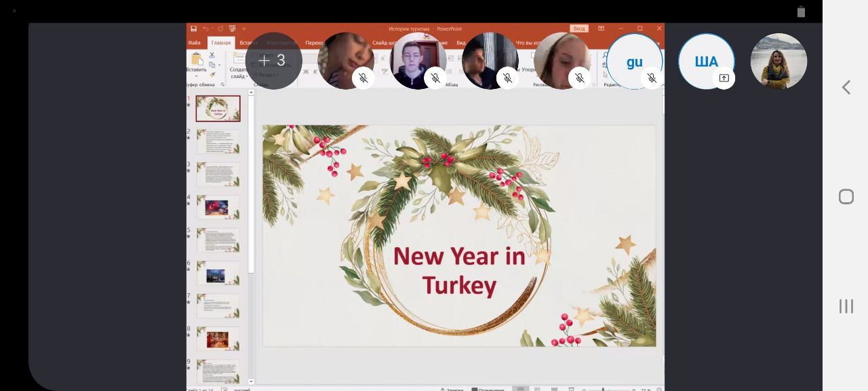Expand the customize quick access toolbar arrow
Image resolution: width=868 pixels, height=391 pixels.
click(x=244, y=29)
